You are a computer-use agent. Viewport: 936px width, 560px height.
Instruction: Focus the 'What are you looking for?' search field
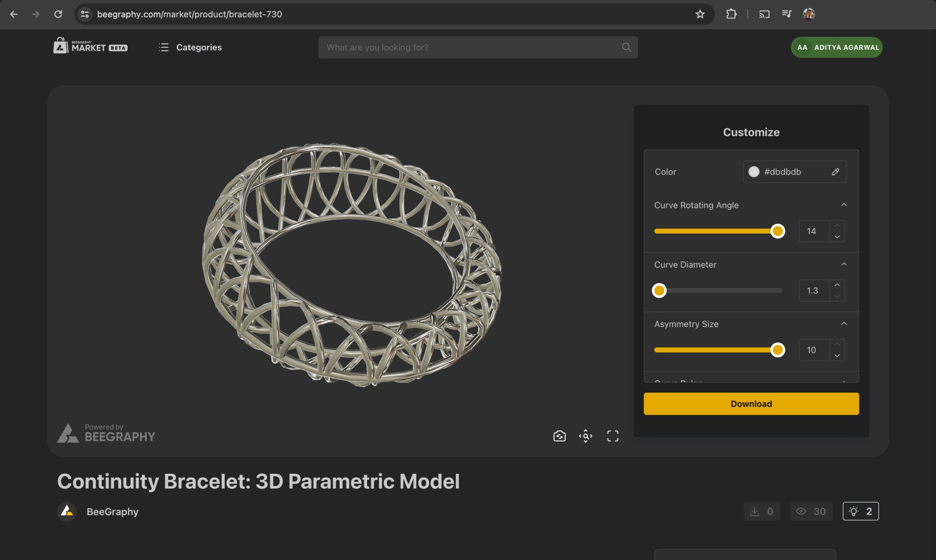(x=478, y=47)
